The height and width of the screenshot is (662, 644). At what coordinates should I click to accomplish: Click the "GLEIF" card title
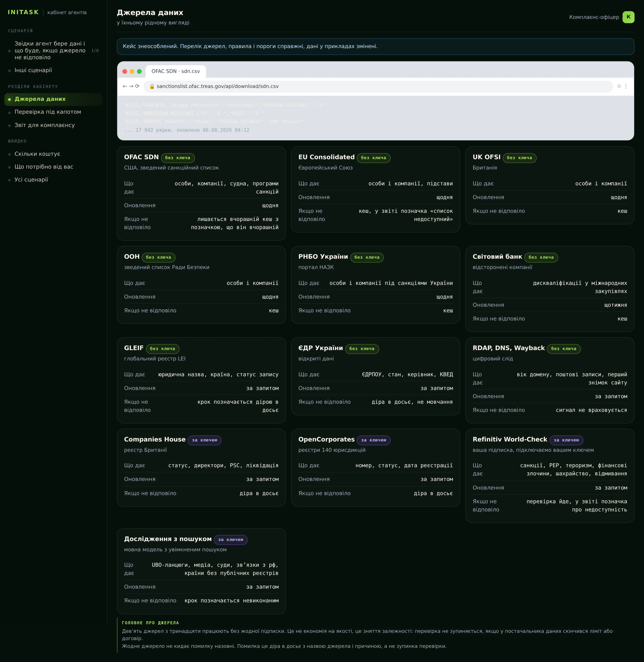134,348
